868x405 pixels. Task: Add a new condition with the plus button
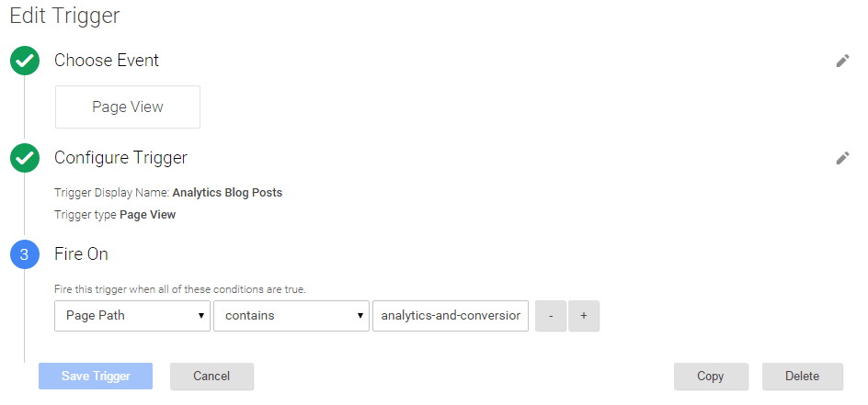584,316
